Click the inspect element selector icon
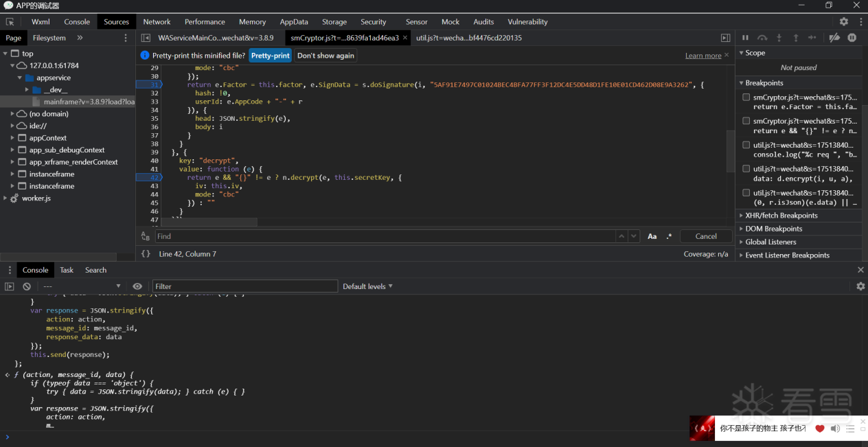This screenshot has width=868, height=447. 10,22
